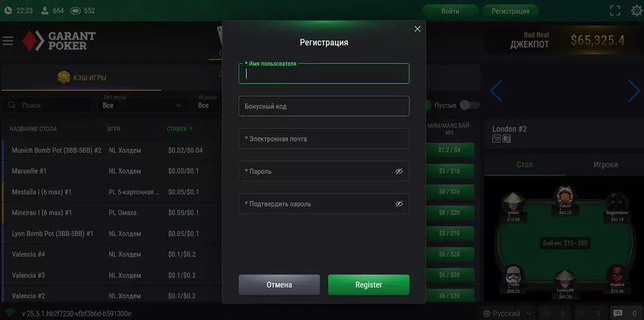Switch to the Игроки tab

point(606,164)
